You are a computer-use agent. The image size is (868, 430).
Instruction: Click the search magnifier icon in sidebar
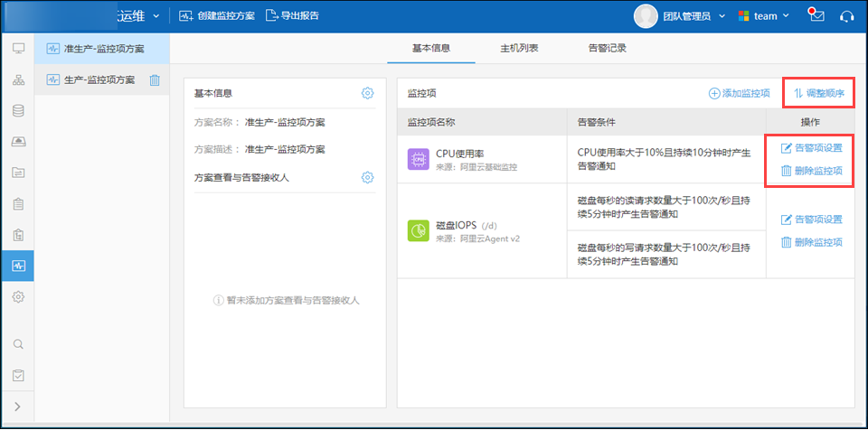coord(18,343)
